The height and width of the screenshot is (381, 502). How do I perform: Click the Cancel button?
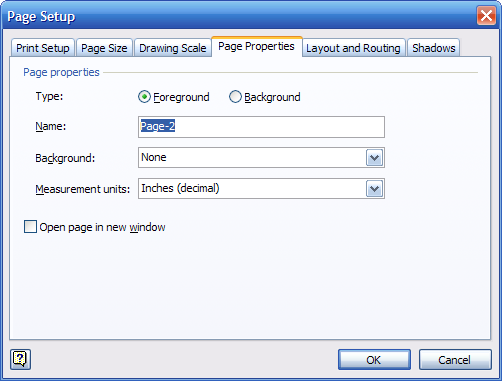(455, 360)
